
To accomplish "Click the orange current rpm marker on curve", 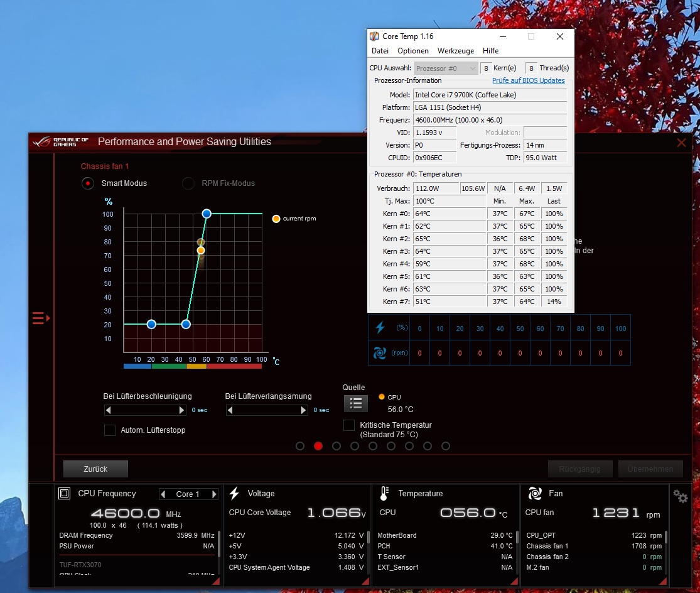I will [201, 251].
